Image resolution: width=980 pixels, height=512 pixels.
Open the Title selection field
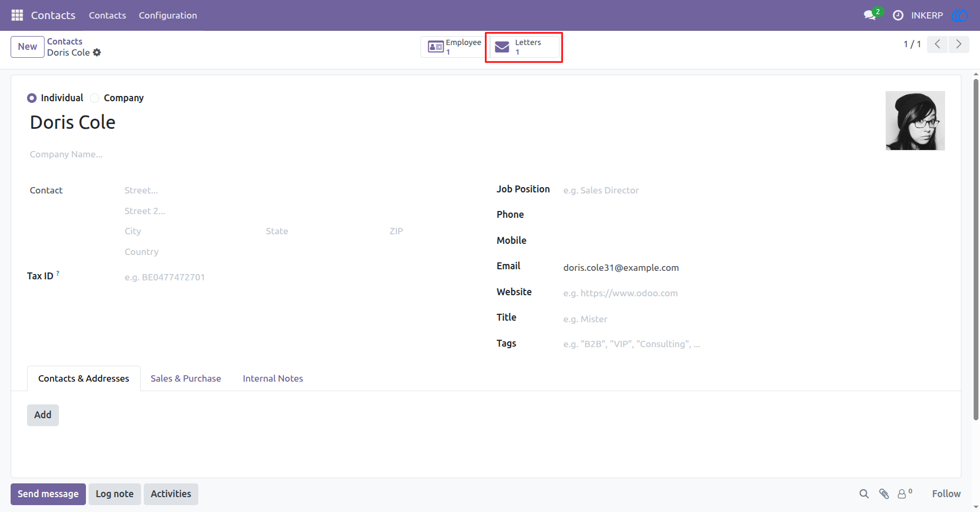(753, 319)
